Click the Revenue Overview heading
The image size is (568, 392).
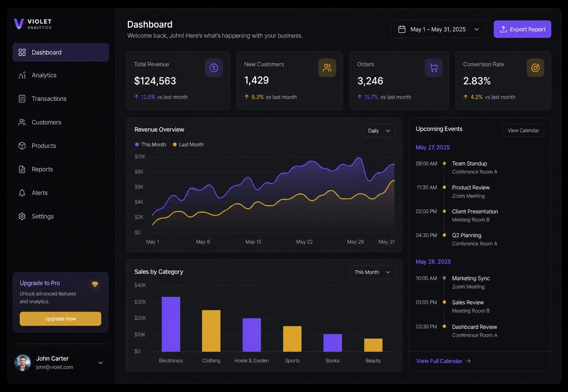point(159,130)
